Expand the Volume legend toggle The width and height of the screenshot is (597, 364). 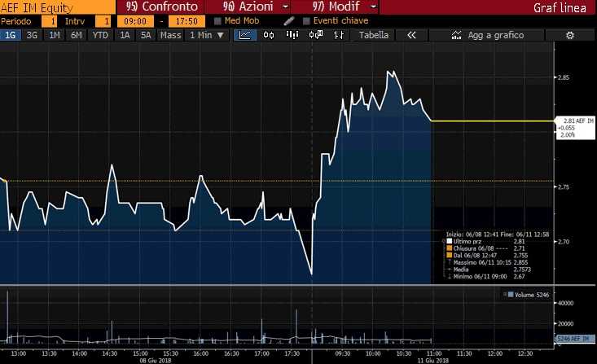point(505,294)
